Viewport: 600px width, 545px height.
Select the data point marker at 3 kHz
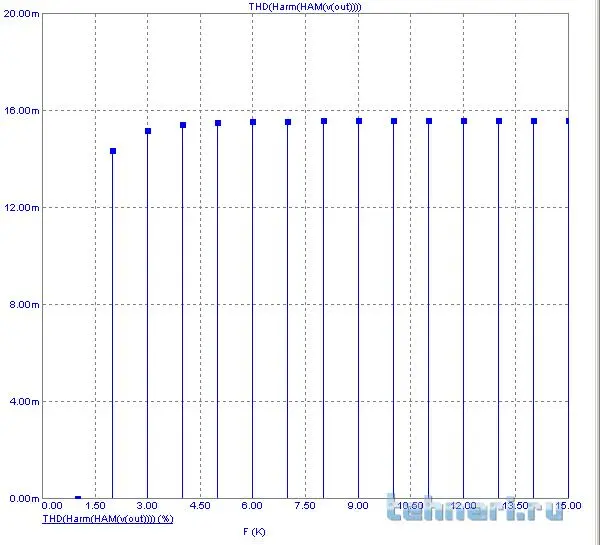click(x=148, y=131)
